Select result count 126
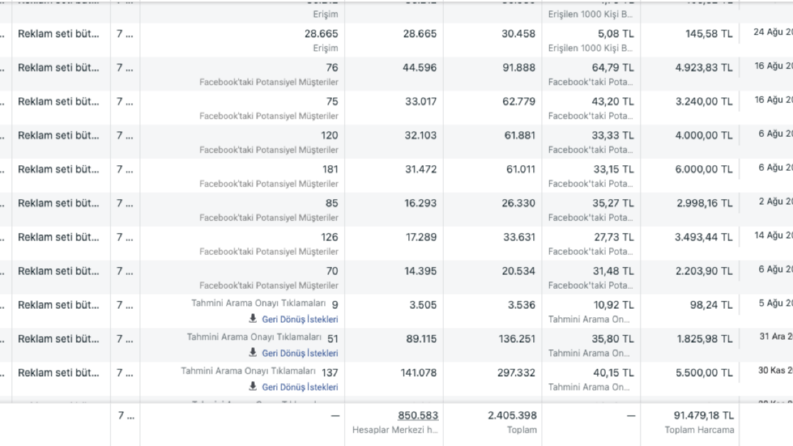The width and height of the screenshot is (793, 446). tap(329, 237)
